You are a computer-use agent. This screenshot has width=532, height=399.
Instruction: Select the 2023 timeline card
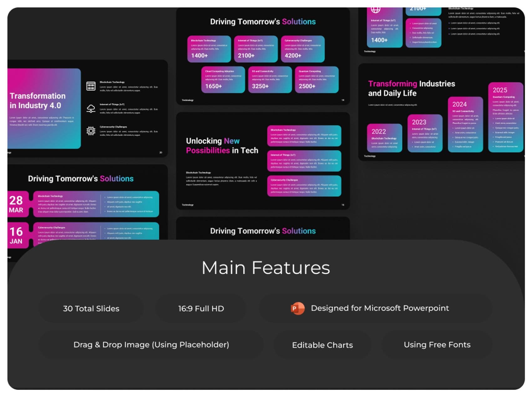point(425,133)
